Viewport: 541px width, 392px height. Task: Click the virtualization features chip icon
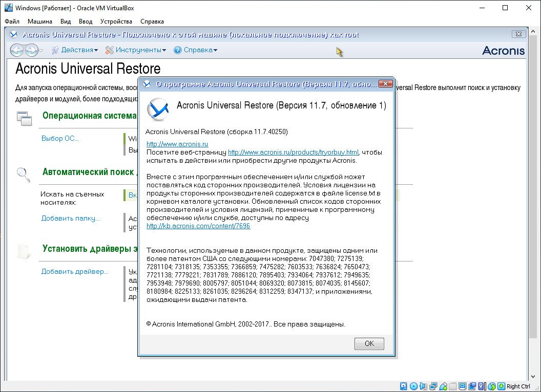pos(482,386)
